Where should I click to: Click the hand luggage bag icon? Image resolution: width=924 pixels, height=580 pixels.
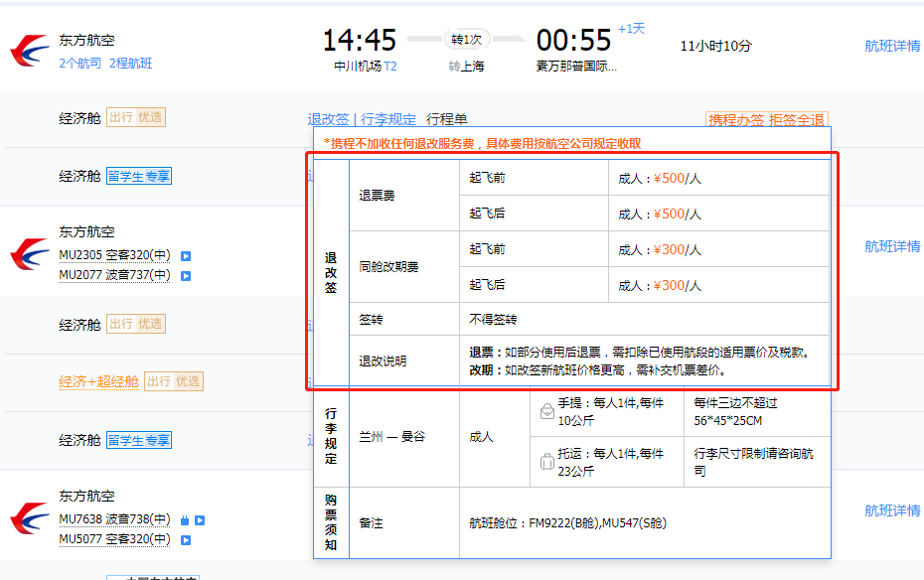click(546, 411)
